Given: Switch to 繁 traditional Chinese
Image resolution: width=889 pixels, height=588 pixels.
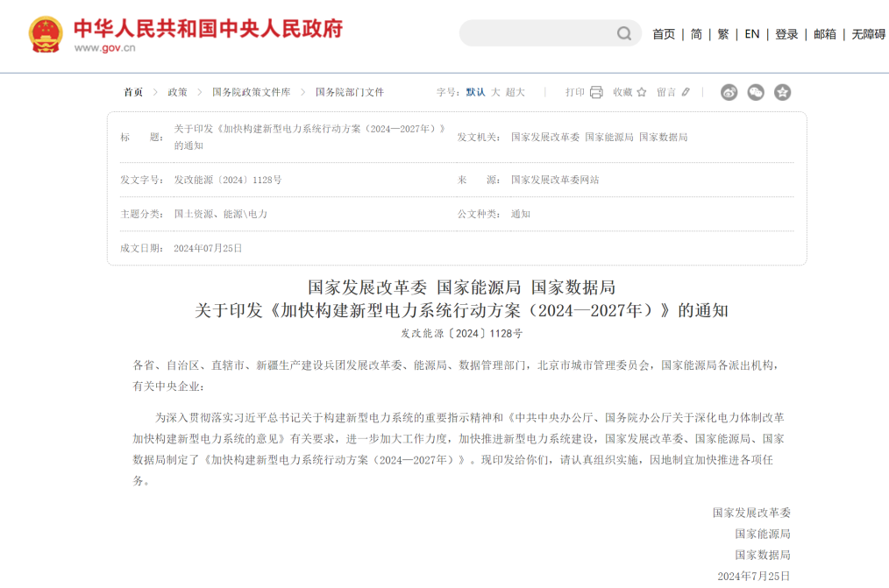Looking at the screenshot, I should 723,34.
